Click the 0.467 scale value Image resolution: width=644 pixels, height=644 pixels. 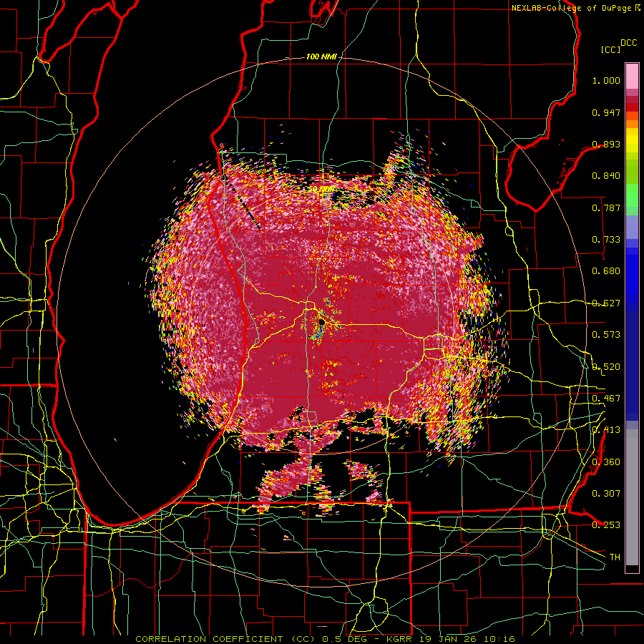point(606,399)
